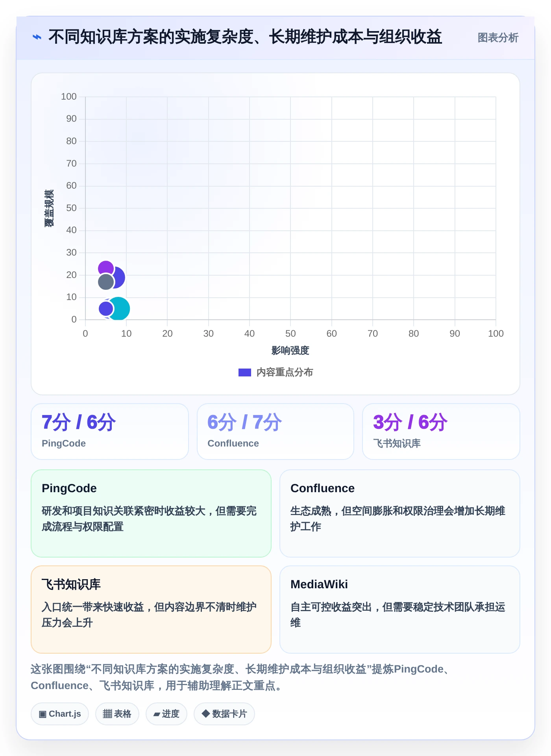
Task: Select the gray bubble on the chart
Action: click(106, 282)
